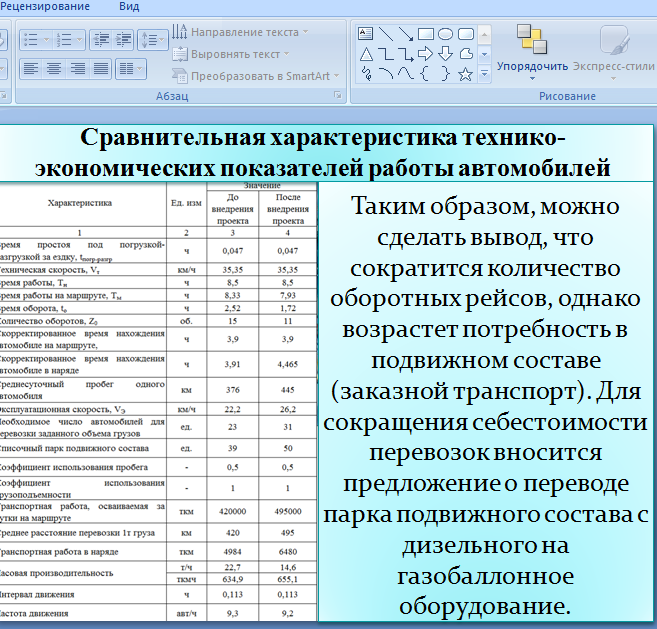
Task: Apply numbered list formatting
Action: click(x=64, y=40)
